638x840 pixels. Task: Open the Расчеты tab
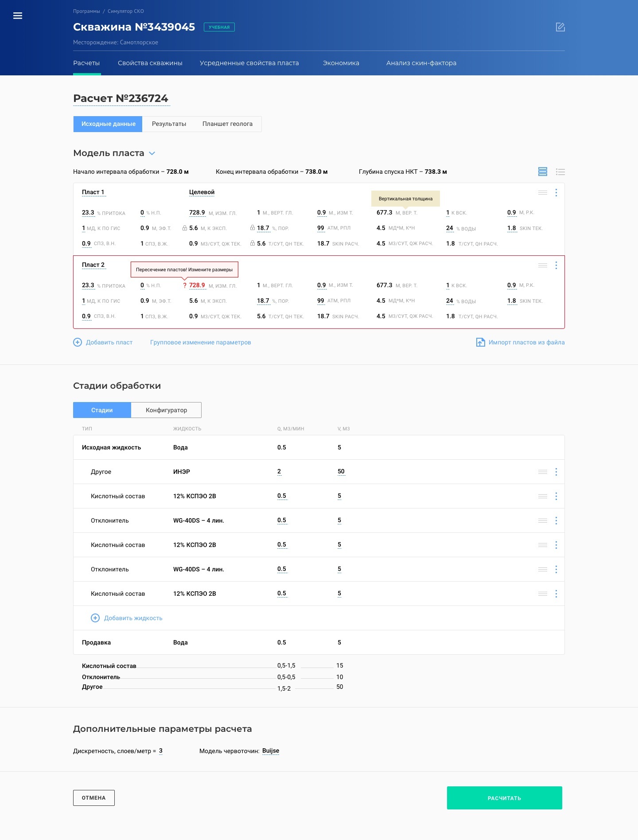[x=86, y=63]
